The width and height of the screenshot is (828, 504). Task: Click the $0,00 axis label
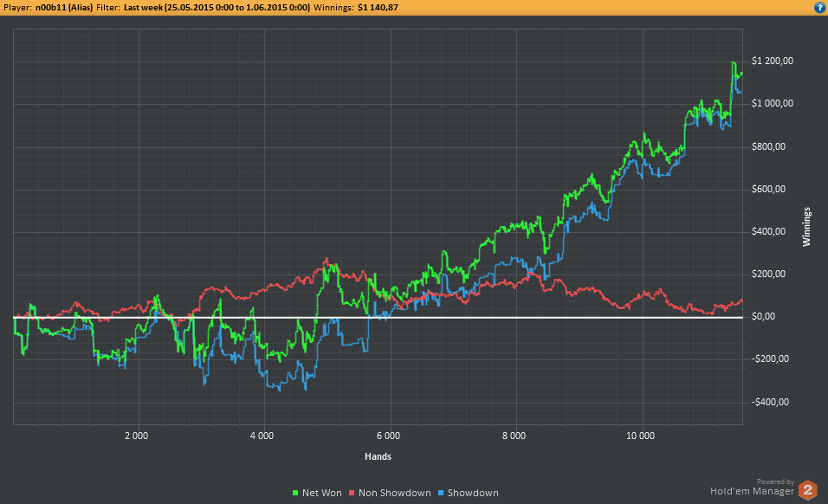(763, 317)
